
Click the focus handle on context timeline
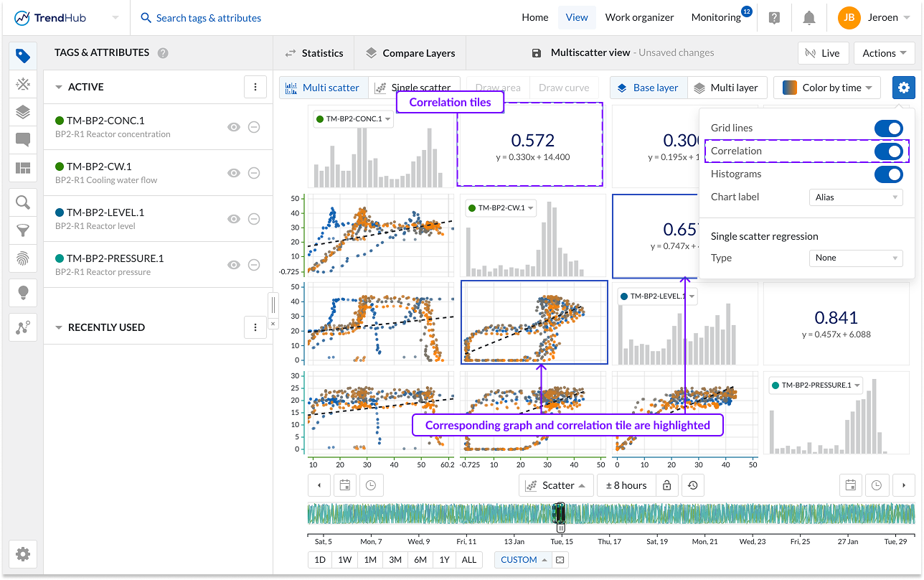pos(560,515)
